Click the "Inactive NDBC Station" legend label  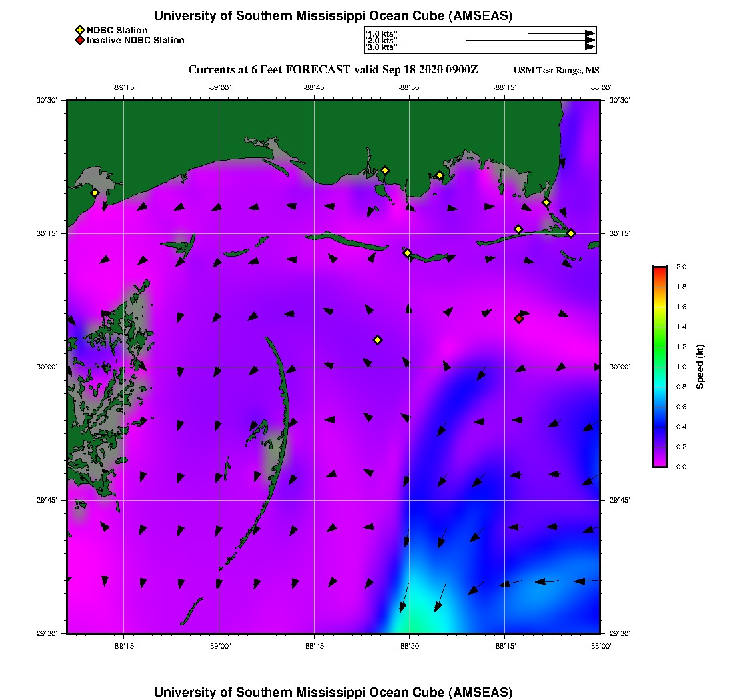[x=135, y=41]
